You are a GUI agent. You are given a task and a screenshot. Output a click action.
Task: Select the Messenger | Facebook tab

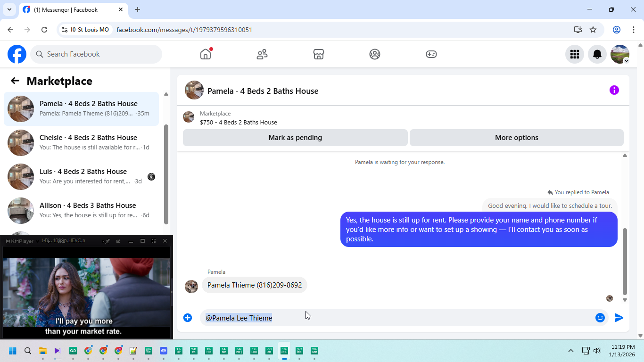click(x=73, y=9)
